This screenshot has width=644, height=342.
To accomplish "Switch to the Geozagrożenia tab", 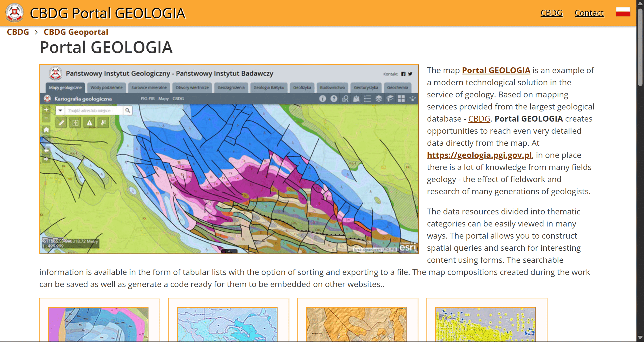I will pyautogui.click(x=231, y=88).
